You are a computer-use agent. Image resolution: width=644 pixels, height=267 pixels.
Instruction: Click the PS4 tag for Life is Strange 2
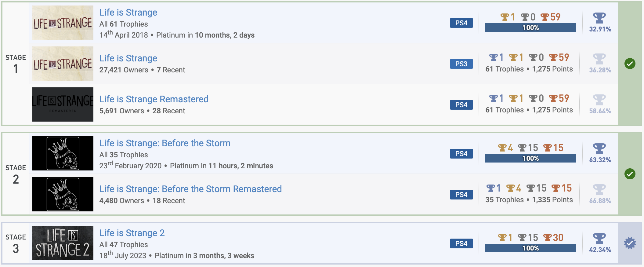[461, 243]
